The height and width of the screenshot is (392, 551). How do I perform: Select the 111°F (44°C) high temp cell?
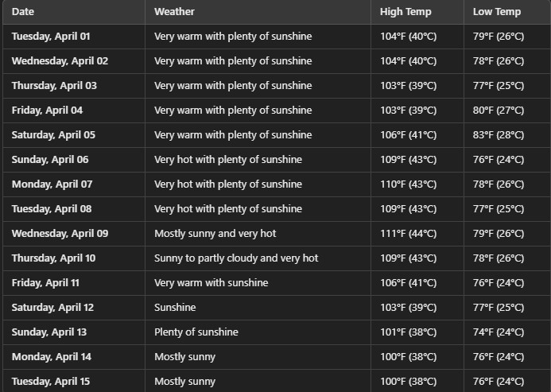(x=408, y=234)
